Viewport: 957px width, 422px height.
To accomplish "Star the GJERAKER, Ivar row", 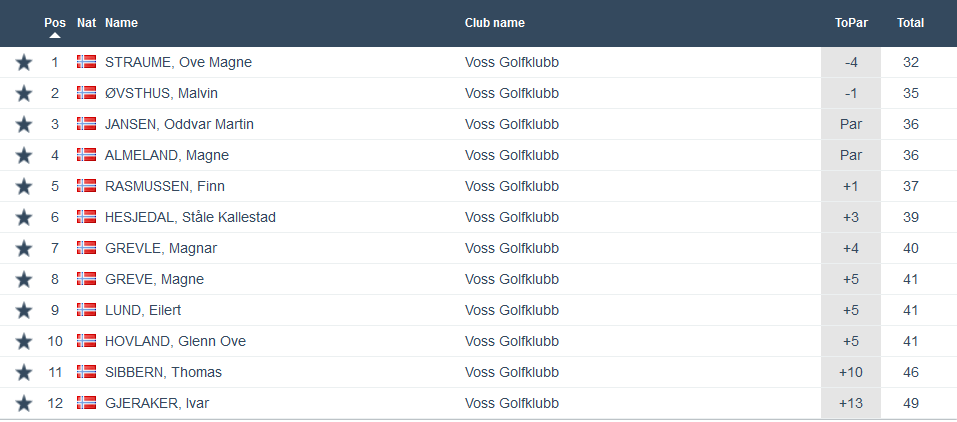I will click(x=24, y=404).
